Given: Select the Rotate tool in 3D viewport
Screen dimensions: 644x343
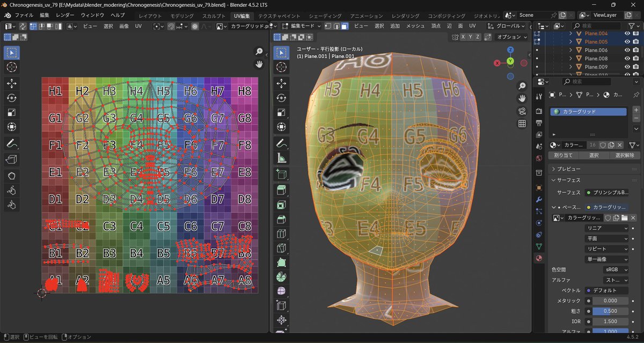Looking at the screenshot, I should 281,98.
